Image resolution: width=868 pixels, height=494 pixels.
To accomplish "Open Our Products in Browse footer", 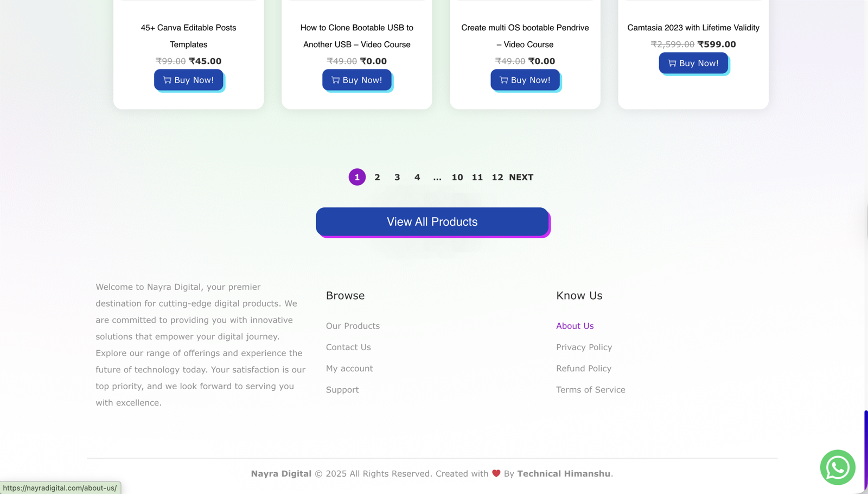I will (353, 326).
